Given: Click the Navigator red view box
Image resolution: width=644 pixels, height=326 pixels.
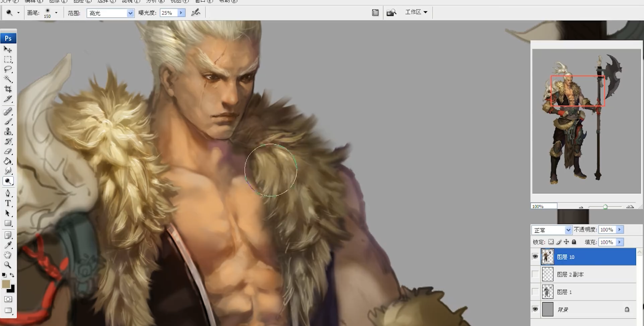Looking at the screenshot, I should [578, 91].
